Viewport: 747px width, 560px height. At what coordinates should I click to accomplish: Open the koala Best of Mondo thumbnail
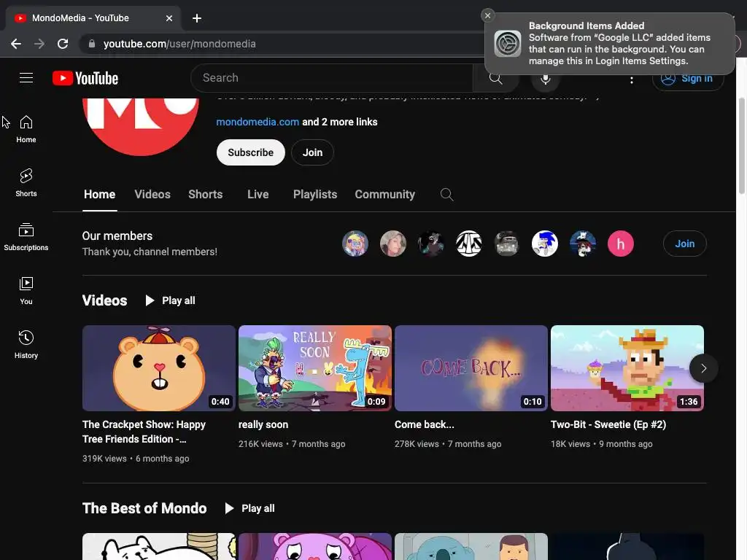tap(471, 547)
